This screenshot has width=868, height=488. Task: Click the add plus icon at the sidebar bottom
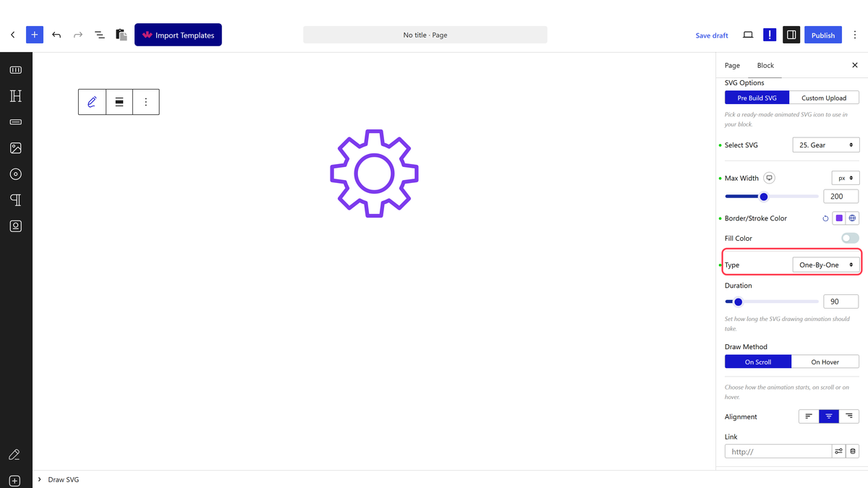[14, 481]
